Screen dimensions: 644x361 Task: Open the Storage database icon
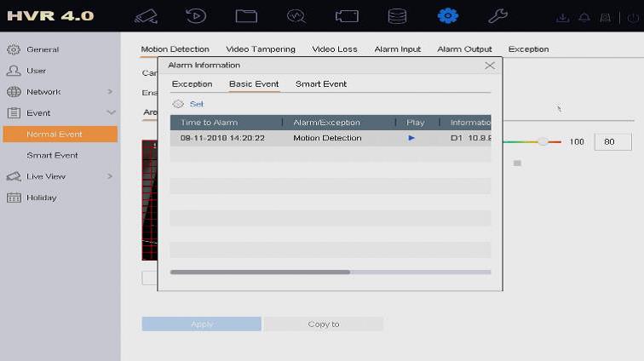click(397, 16)
